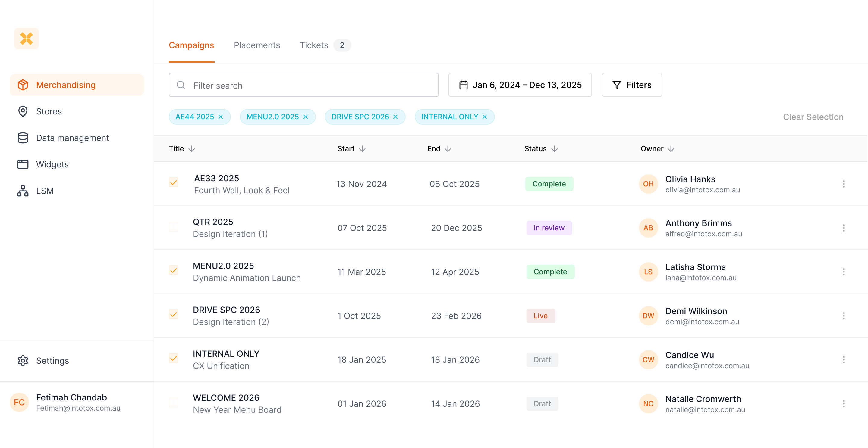Open the Filters button
Image resolution: width=868 pixels, height=448 pixels.
(x=631, y=85)
